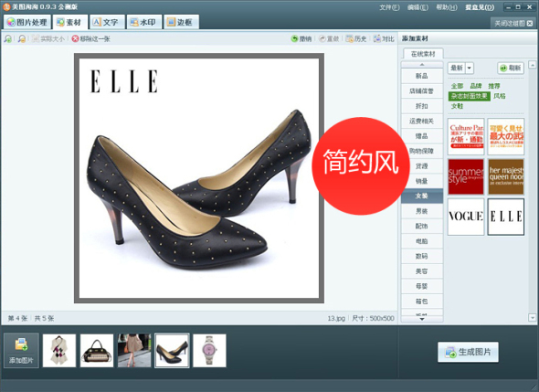Select the 赠品 category
The image size is (539, 392).
pos(422,136)
